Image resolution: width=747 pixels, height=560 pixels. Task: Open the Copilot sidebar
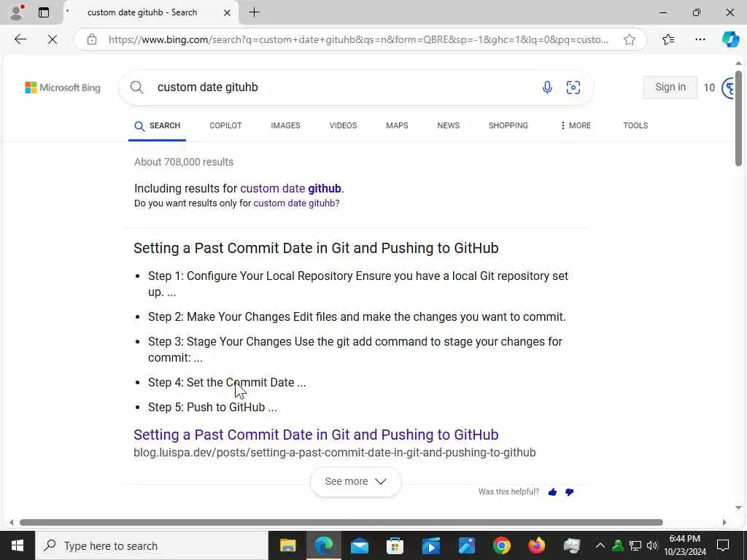730,39
